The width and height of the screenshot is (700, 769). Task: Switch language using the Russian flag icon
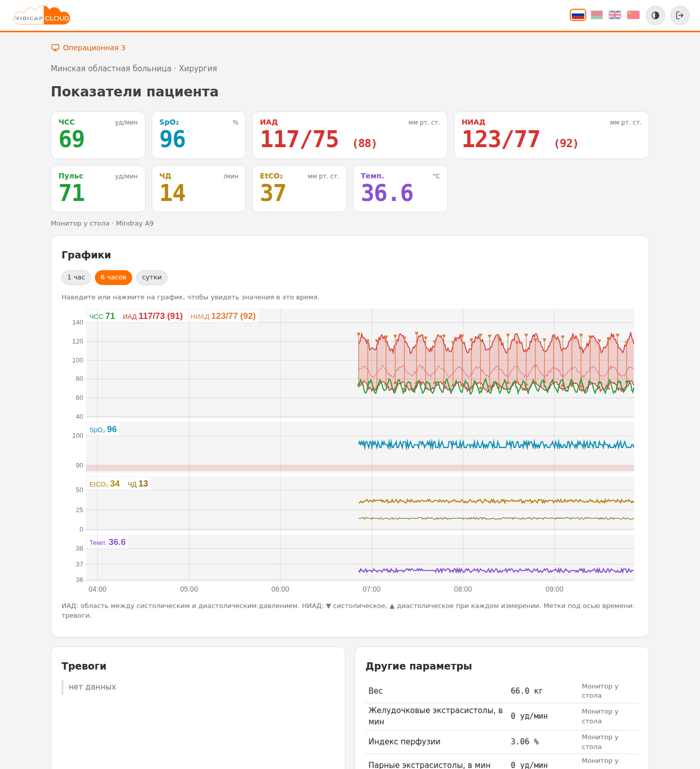click(578, 15)
